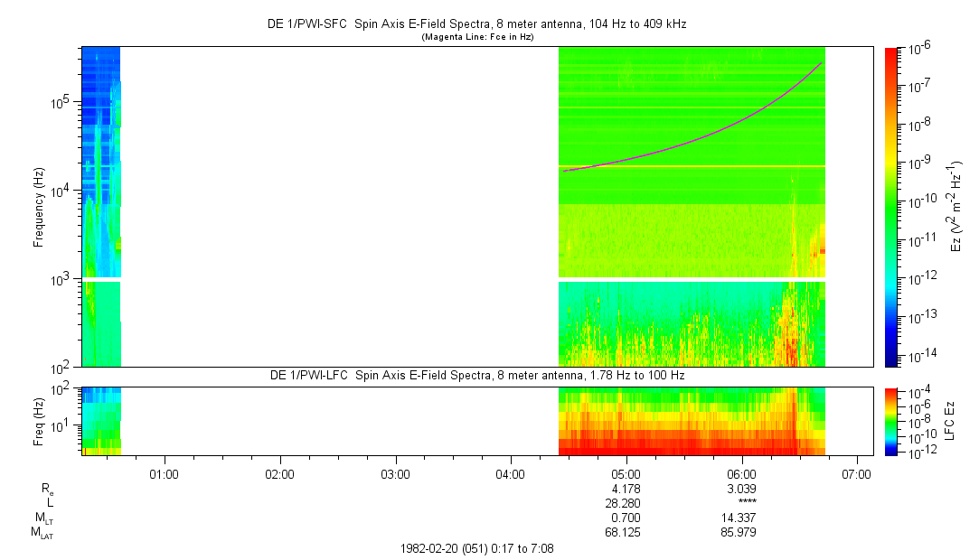Click the 03:00 tick label on time axis
Viewport: 979px width, 560px height.
(395, 473)
